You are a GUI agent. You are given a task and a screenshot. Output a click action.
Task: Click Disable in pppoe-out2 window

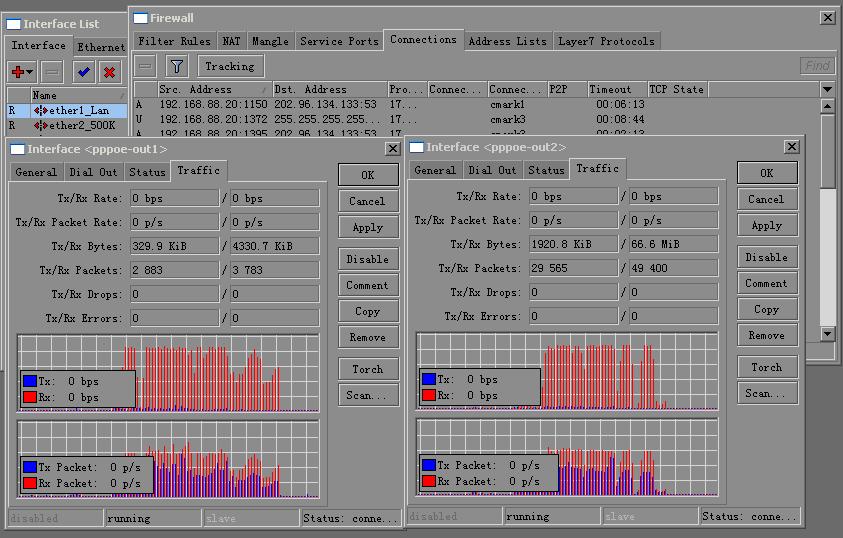[x=767, y=257]
